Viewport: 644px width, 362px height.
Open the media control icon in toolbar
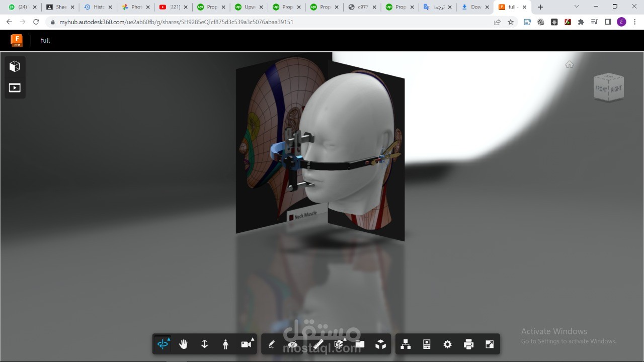(x=595, y=22)
